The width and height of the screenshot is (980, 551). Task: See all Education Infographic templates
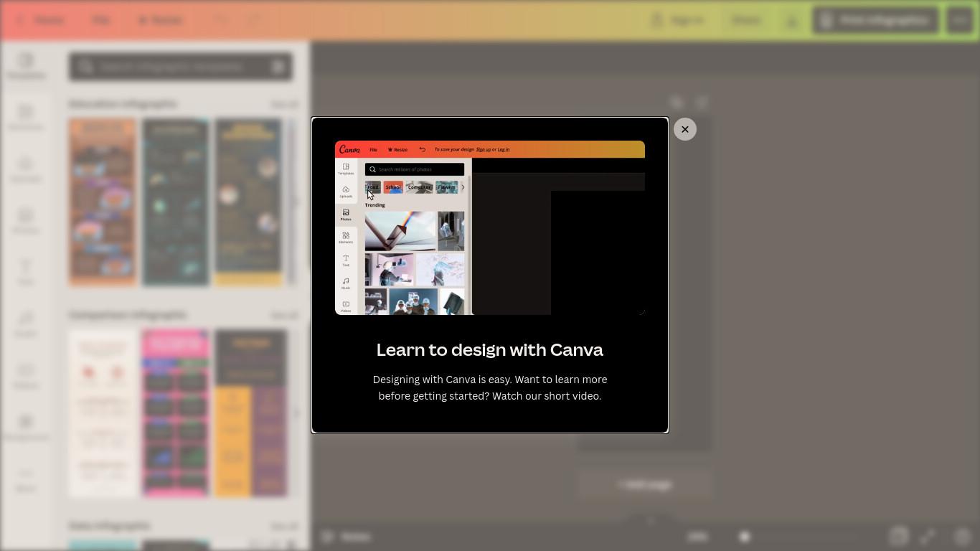(x=284, y=105)
